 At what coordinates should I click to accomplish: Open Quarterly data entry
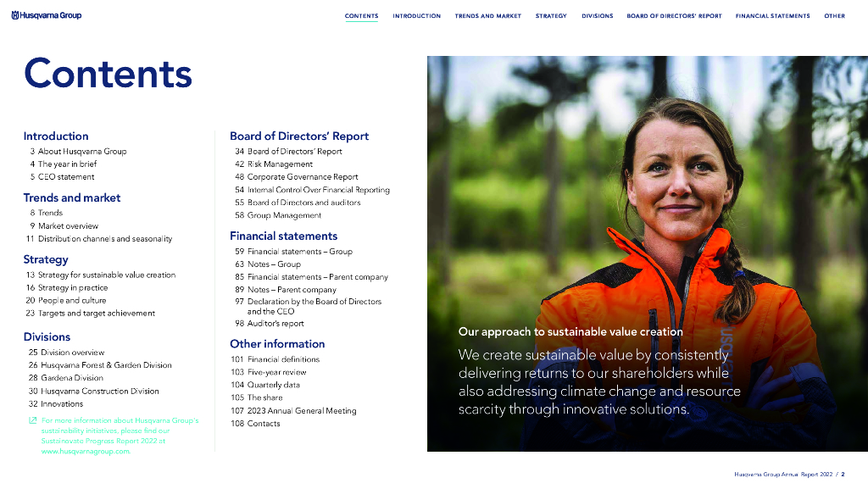click(x=265, y=385)
